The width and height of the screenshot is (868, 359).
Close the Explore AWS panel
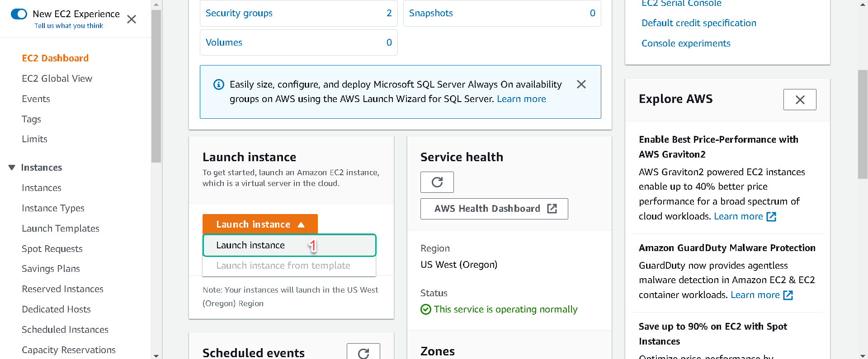click(800, 100)
